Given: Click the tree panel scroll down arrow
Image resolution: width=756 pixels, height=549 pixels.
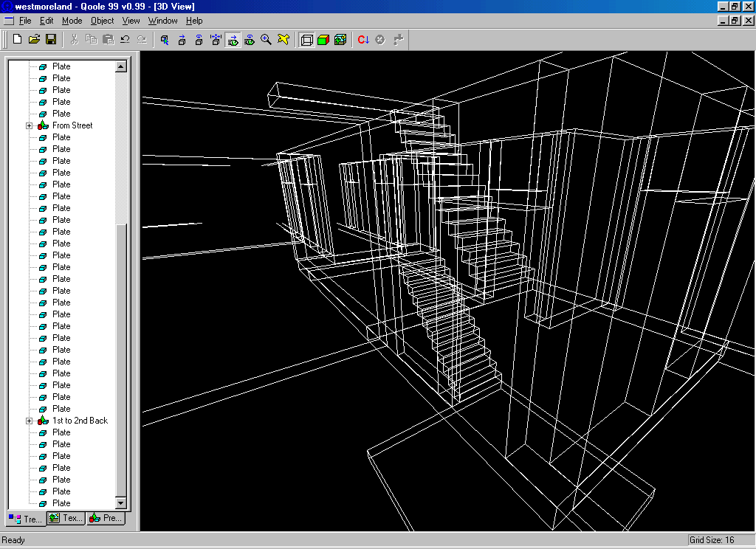Looking at the screenshot, I should (x=121, y=503).
